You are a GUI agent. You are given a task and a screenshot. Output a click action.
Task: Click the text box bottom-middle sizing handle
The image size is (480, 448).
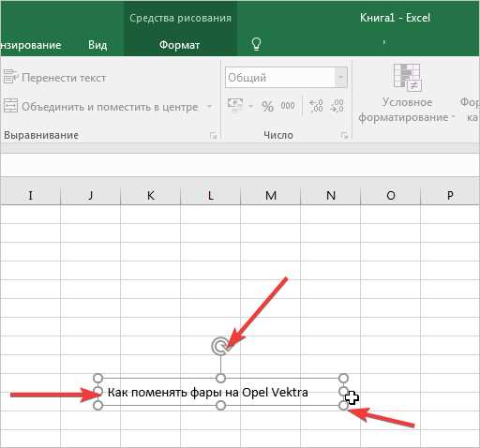point(220,406)
